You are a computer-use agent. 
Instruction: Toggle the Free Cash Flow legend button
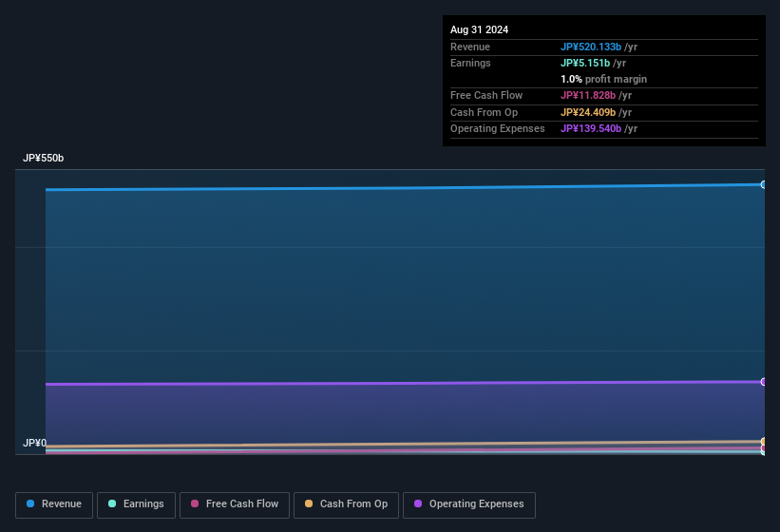[235, 504]
